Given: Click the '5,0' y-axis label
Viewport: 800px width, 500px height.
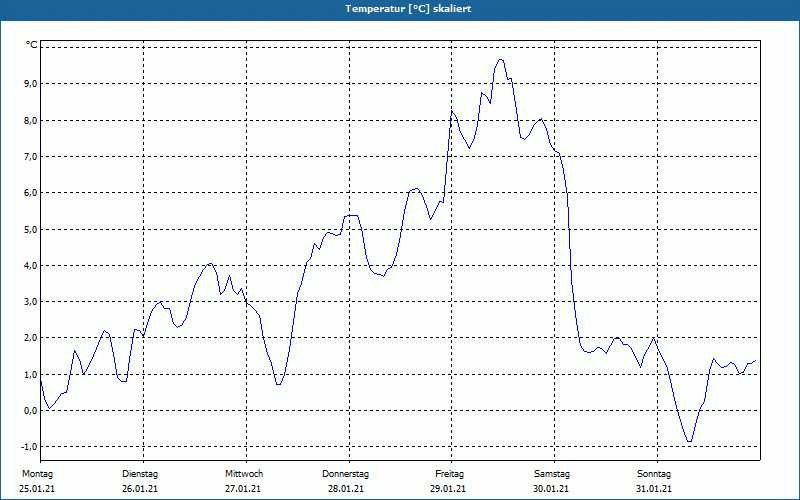Looking at the screenshot, I should 31,230.
